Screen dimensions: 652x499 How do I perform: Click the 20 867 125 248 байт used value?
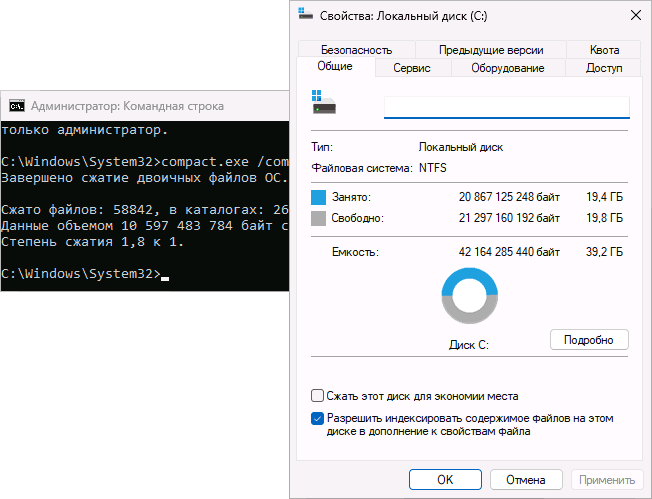click(x=509, y=197)
